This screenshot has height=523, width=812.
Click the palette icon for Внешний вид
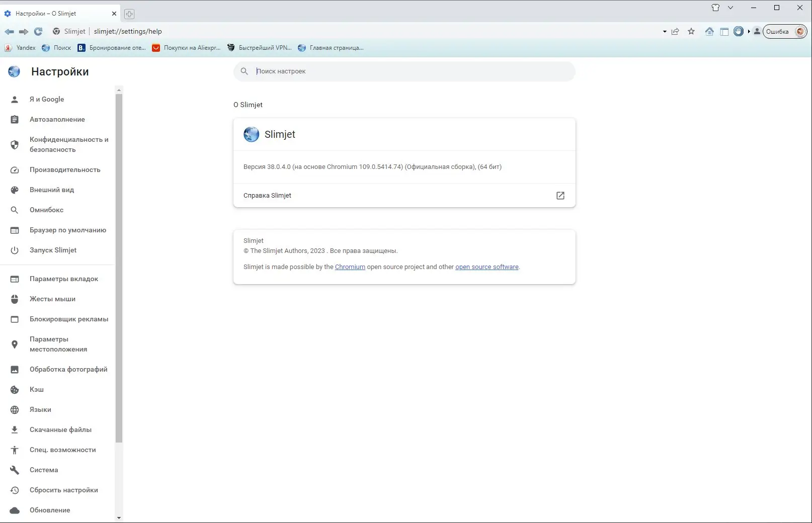point(15,190)
